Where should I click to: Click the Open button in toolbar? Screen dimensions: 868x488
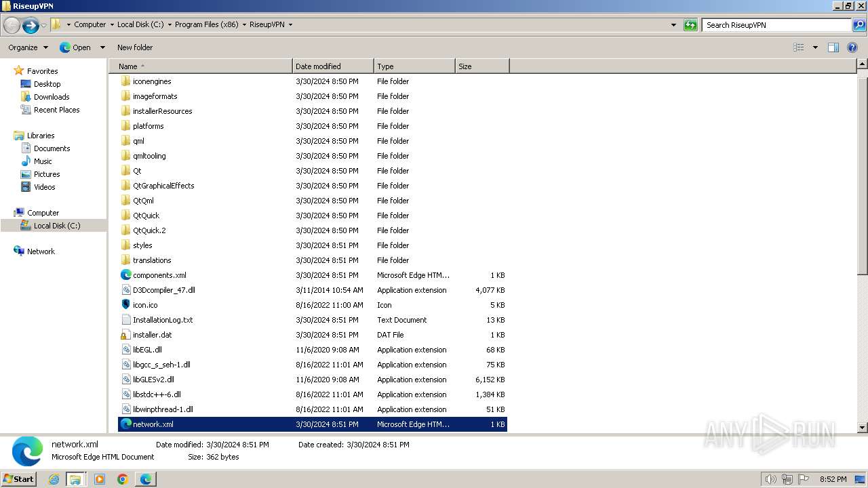[75, 47]
